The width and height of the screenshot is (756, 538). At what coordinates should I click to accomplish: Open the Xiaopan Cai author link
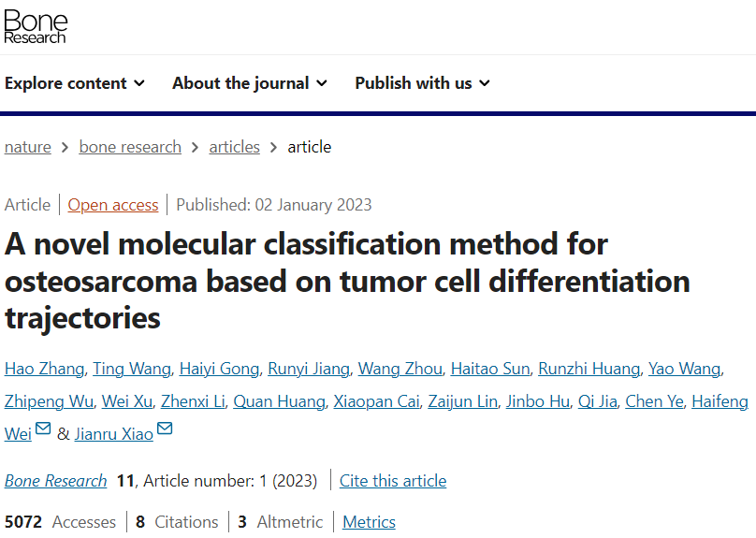[376, 401]
